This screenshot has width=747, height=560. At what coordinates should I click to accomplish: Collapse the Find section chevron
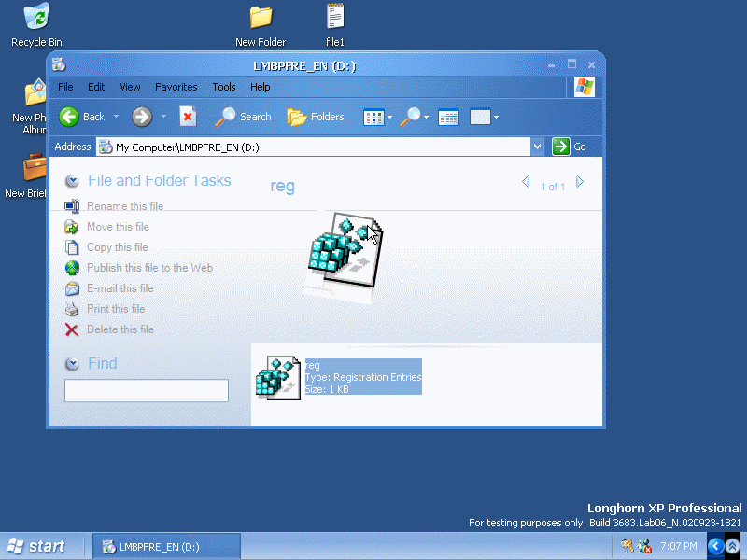pos(72,364)
